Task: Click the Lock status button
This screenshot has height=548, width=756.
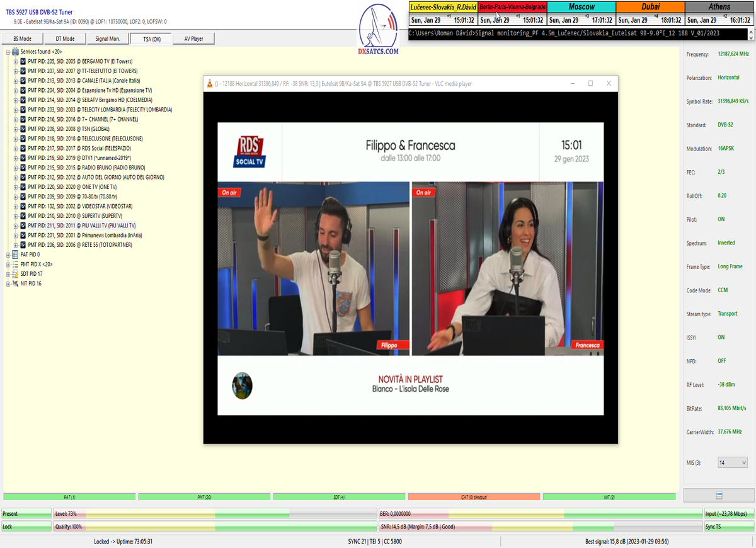Action: [26, 527]
